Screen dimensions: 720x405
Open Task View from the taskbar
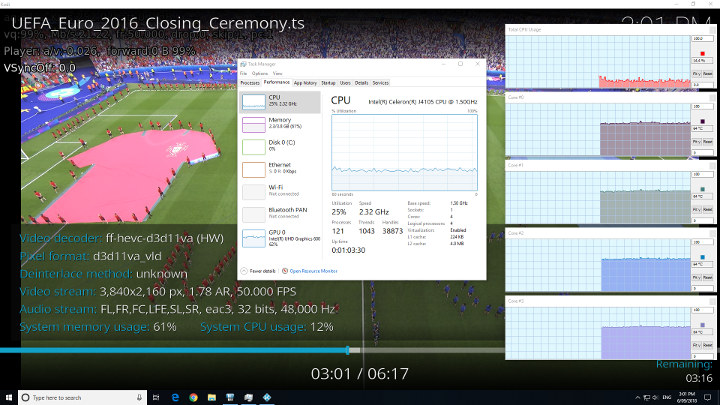[x=156, y=398]
